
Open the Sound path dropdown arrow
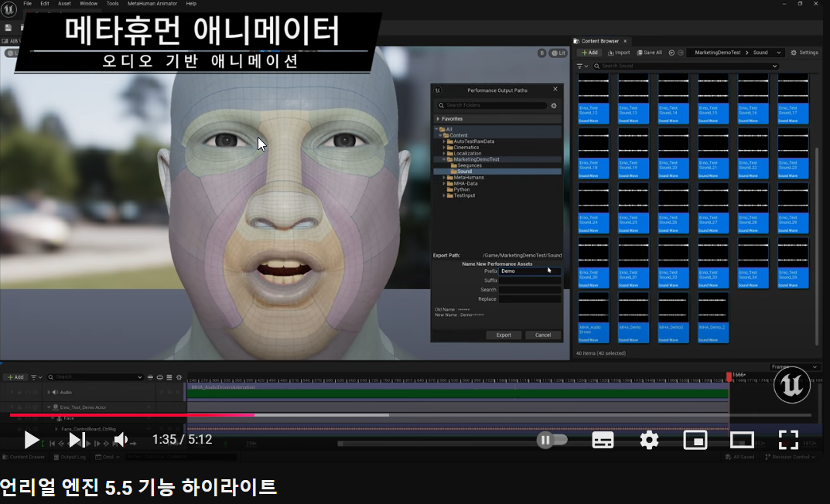click(779, 53)
